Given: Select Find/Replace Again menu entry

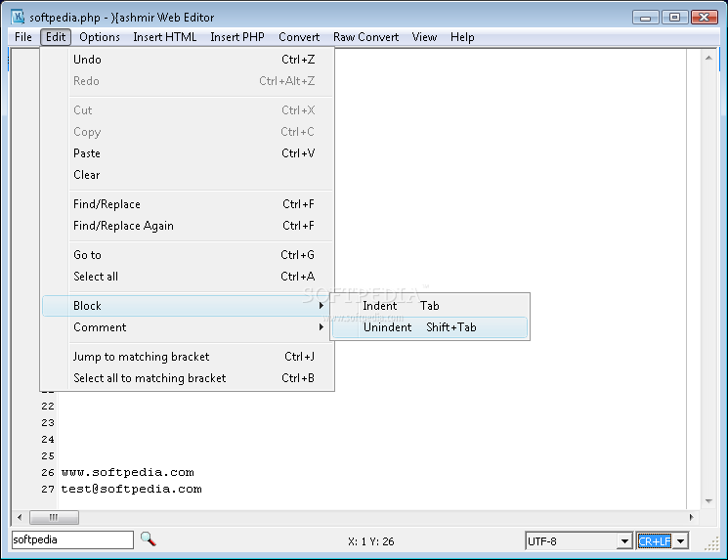Looking at the screenshot, I should coord(188,226).
